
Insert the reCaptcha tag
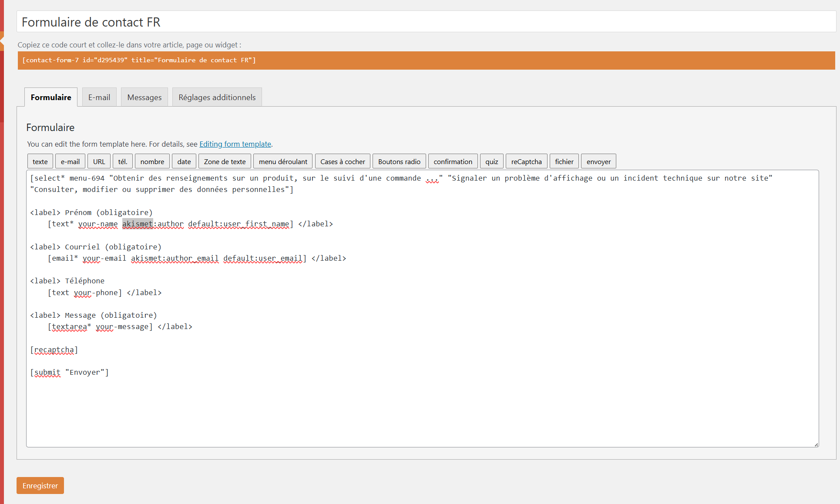point(526,161)
